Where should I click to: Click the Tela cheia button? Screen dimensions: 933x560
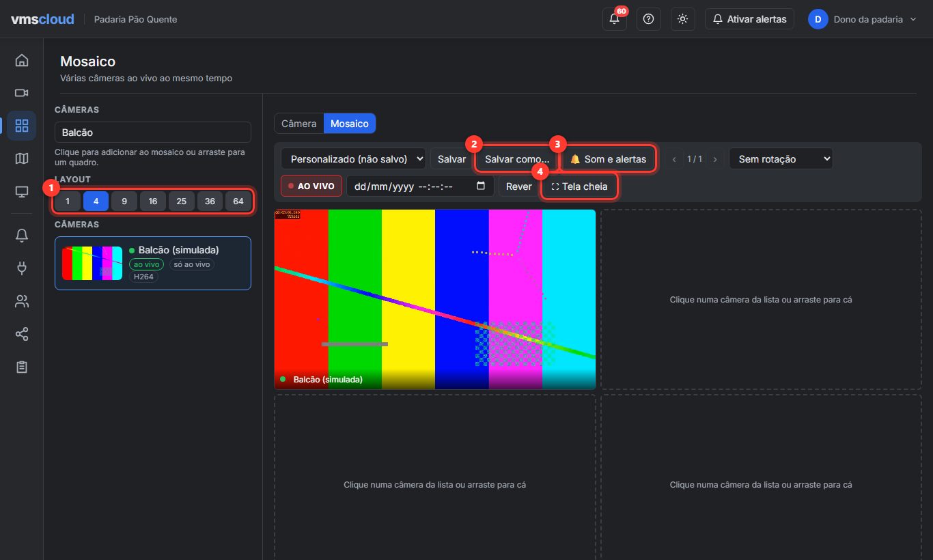click(x=579, y=186)
